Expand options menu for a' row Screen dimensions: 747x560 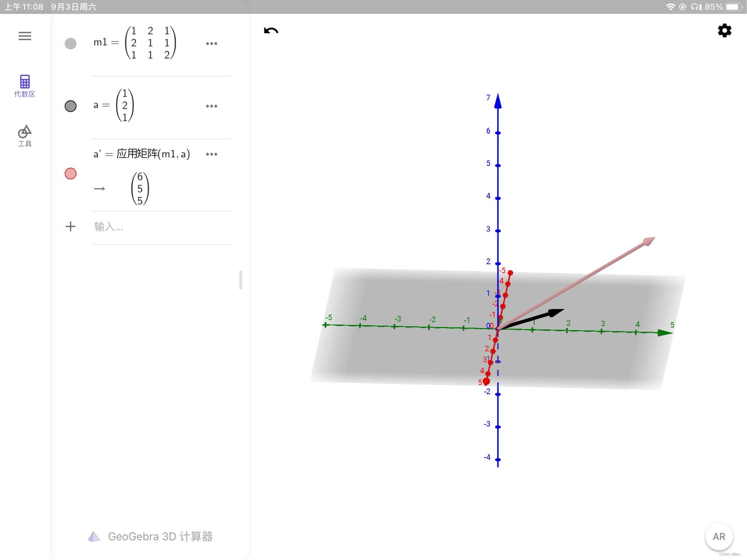pos(211,154)
